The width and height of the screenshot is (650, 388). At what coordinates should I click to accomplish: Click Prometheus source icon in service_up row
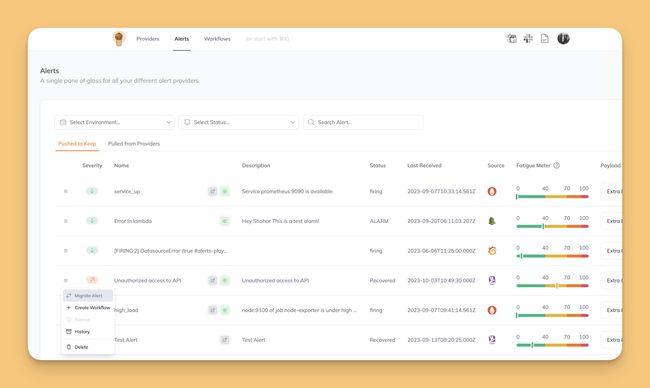tap(492, 192)
